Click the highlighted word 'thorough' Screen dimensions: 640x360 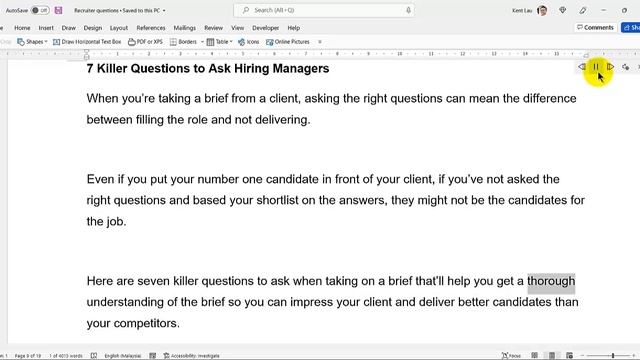click(551, 281)
